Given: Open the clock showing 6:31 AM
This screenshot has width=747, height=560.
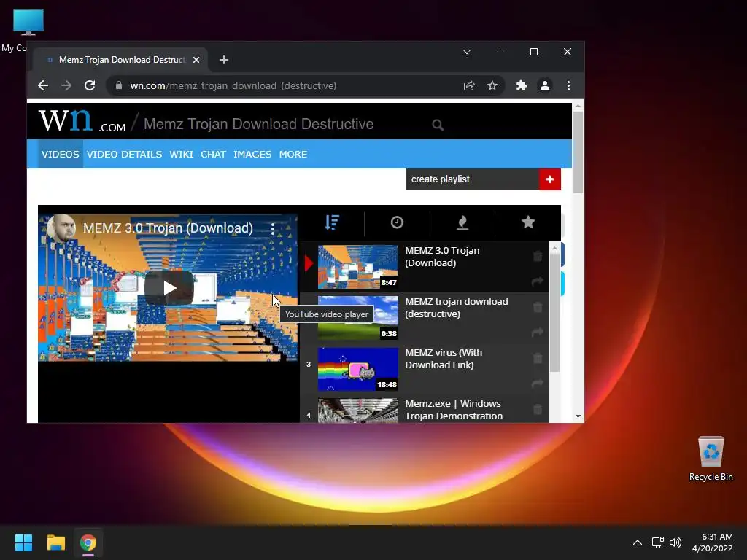Looking at the screenshot, I should tap(713, 542).
